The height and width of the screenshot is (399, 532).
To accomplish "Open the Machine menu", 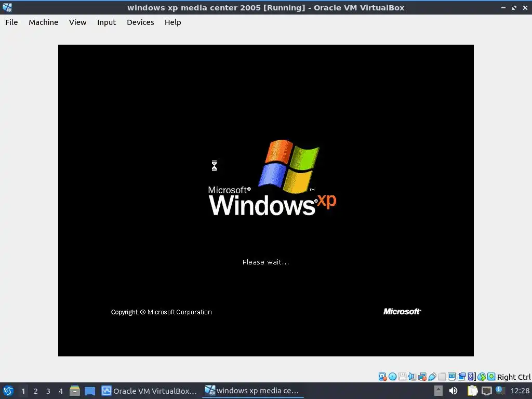I will (44, 22).
